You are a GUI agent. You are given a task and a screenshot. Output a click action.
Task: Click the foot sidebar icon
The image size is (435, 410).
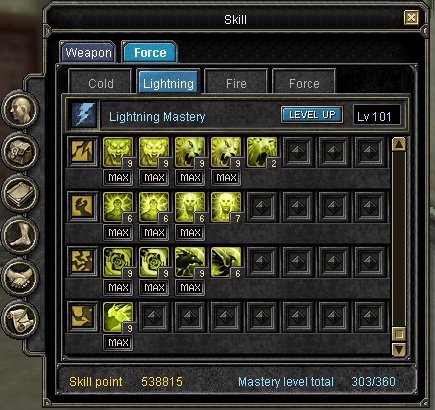pyautogui.click(x=20, y=234)
